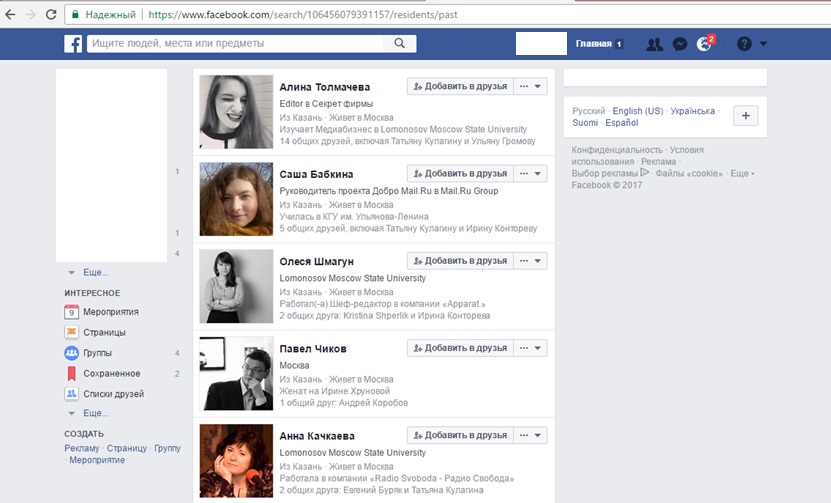The height and width of the screenshot is (503, 831).
Task: Click the Сохраненное bookmark icon
Action: point(72,373)
